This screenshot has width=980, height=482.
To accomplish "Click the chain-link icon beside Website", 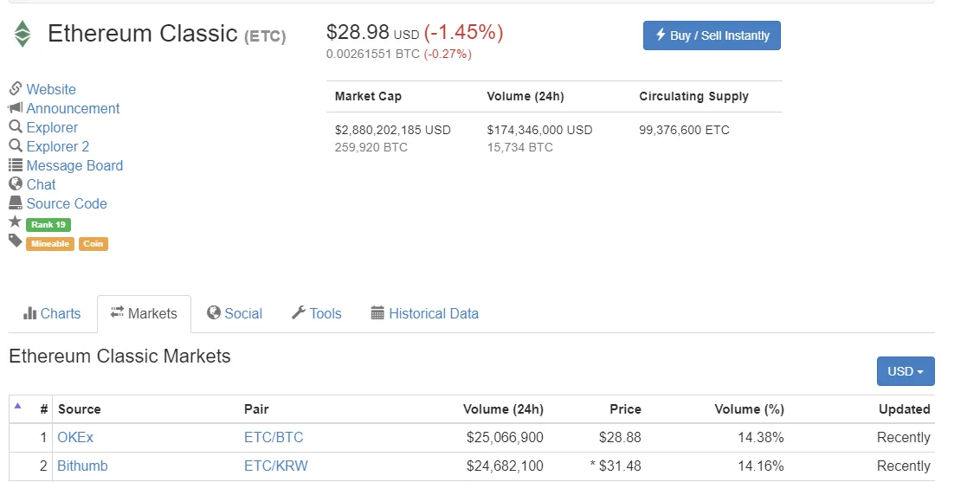I will click(x=16, y=88).
